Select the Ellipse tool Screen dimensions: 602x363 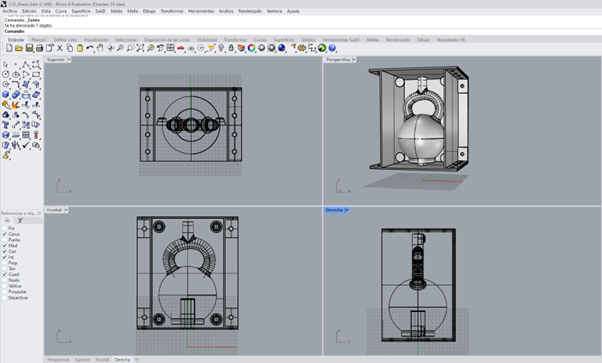16,74
